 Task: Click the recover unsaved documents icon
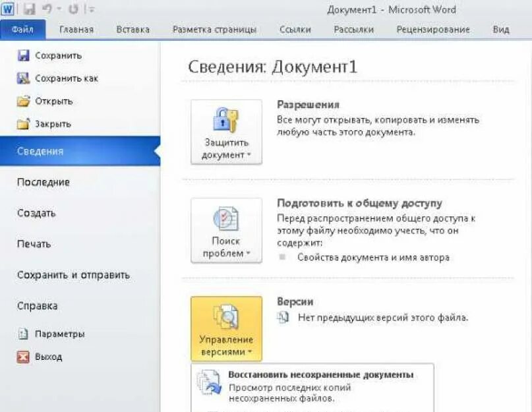(210, 383)
